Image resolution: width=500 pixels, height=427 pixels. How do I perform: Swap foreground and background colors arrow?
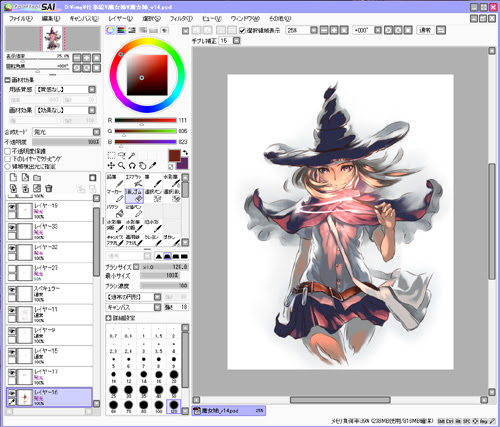[185, 153]
